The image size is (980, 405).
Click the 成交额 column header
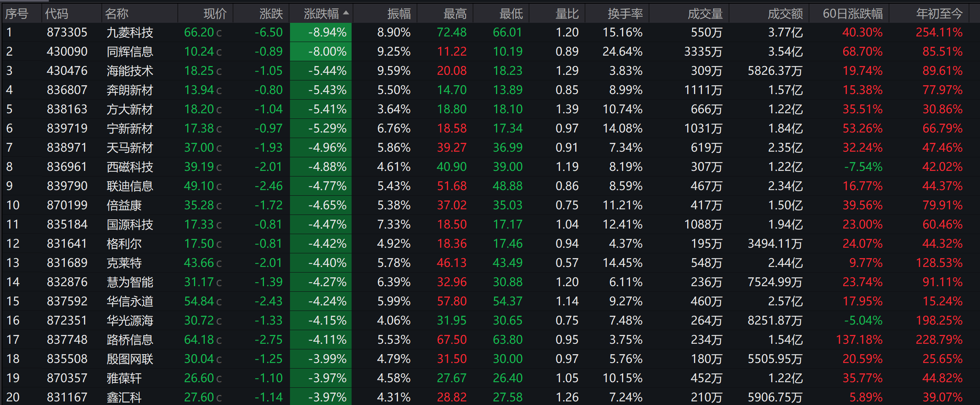(785, 14)
